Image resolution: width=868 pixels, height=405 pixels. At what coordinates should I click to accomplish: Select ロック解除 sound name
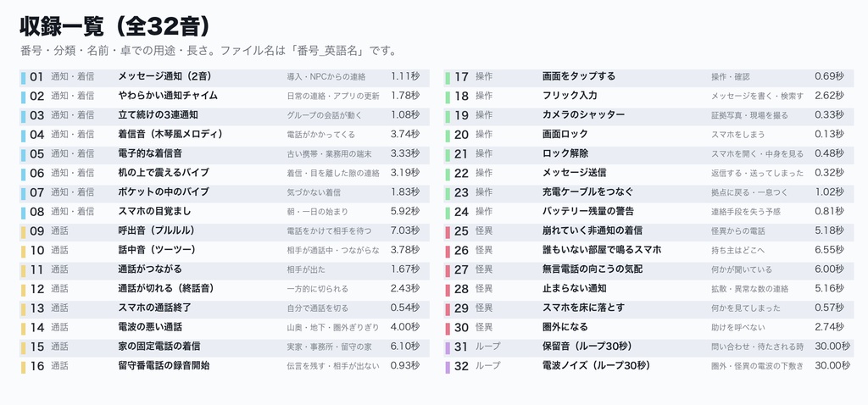(x=565, y=153)
